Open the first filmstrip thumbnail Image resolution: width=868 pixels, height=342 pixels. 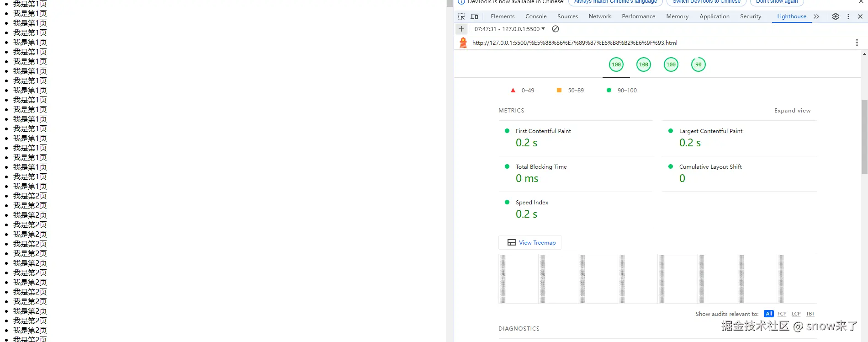coord(518,279)
